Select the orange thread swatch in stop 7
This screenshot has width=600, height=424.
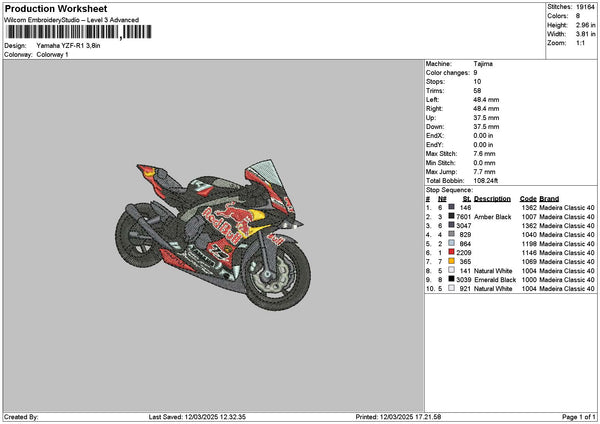[452, 261]
